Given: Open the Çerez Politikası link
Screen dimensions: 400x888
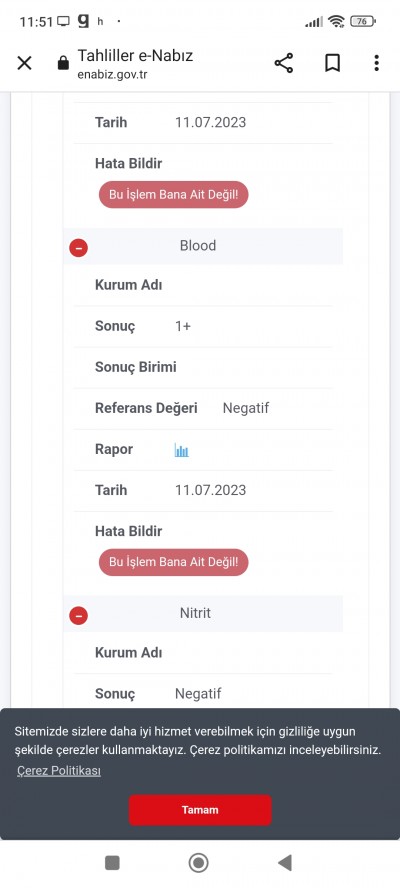Looking at the screenshot, I should tap(59, 771).
